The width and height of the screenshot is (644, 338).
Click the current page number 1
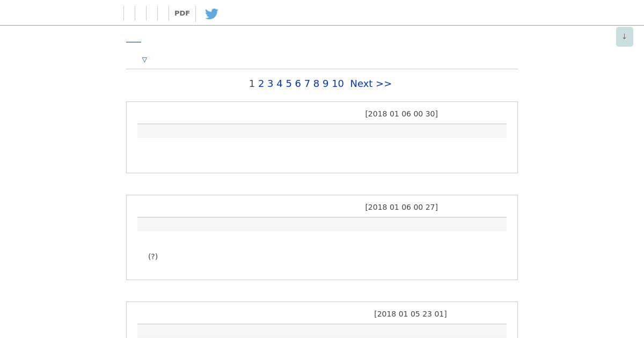252,84
